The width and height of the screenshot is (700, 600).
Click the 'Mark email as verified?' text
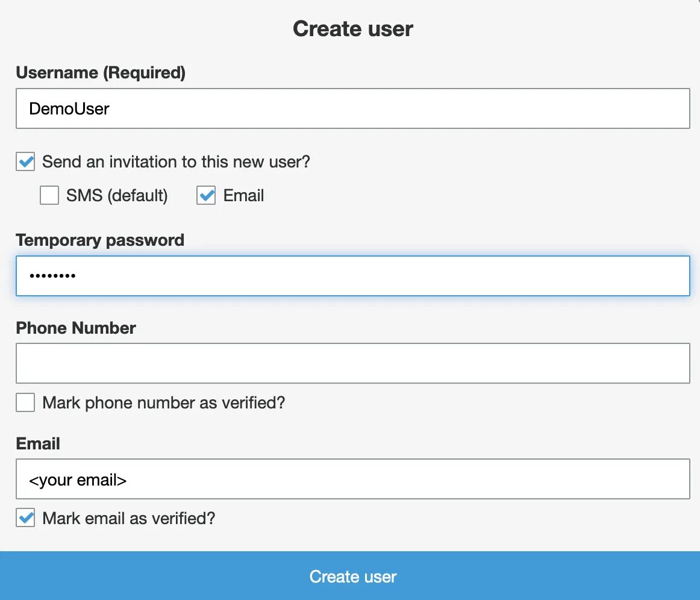pyautogui.click(x=128, y=518)
